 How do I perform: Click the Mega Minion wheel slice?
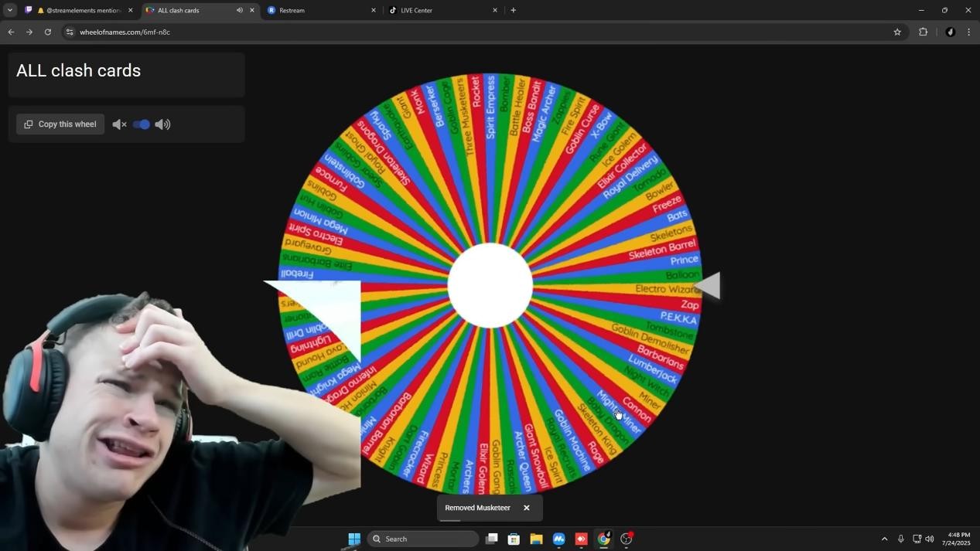[x=319, y=220]
